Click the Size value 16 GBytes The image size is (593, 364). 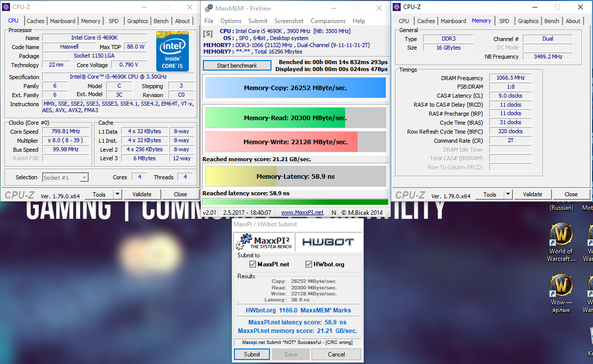point(449,48)
